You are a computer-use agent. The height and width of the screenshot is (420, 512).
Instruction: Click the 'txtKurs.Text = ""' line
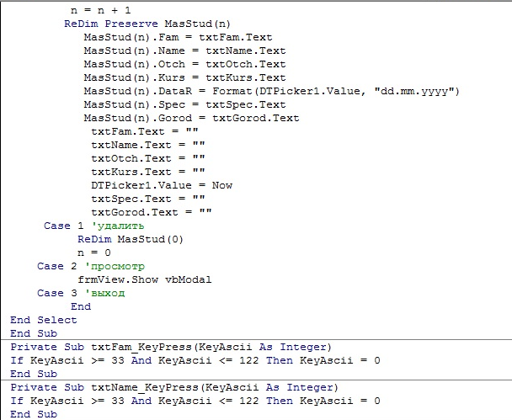pos(148,172)
